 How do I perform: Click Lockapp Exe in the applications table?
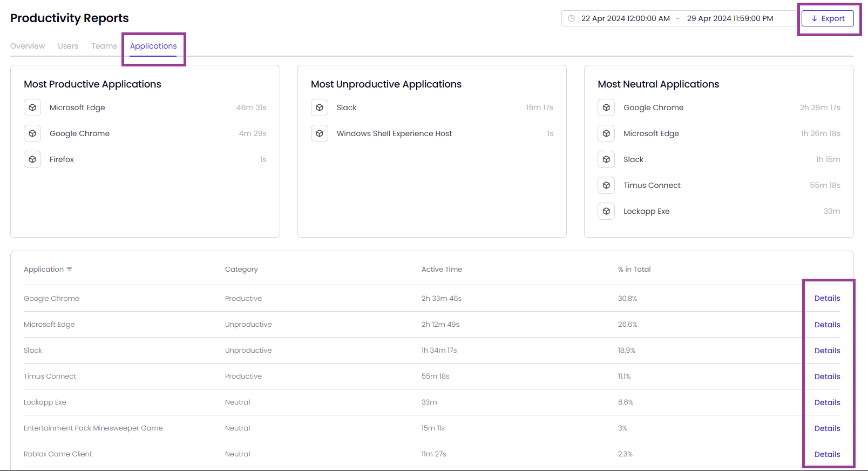pyautogui.click(x=45, y=402)
